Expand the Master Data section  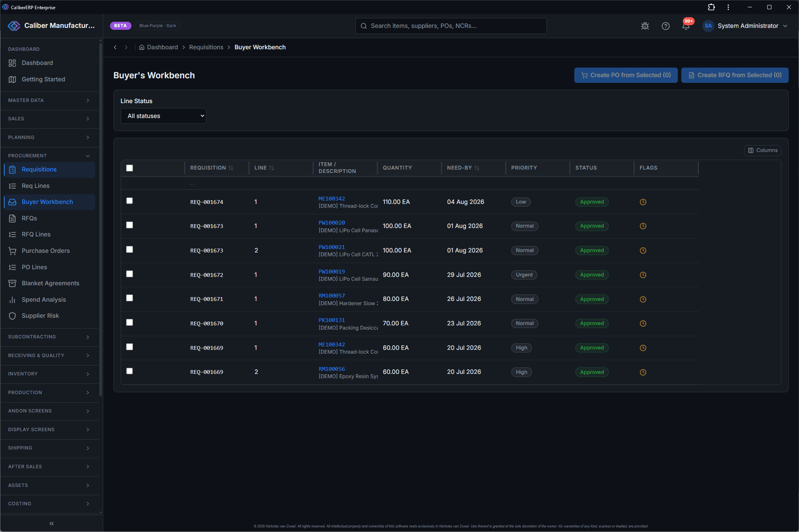[x=50, y=100]
